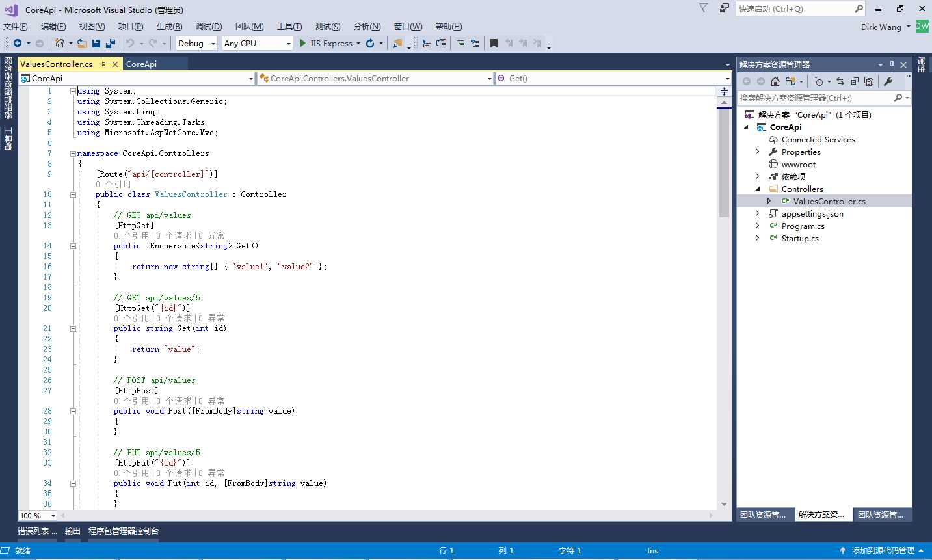
Task: Click the editor vertical scrollbar thumb
Action: pos(724,163)
